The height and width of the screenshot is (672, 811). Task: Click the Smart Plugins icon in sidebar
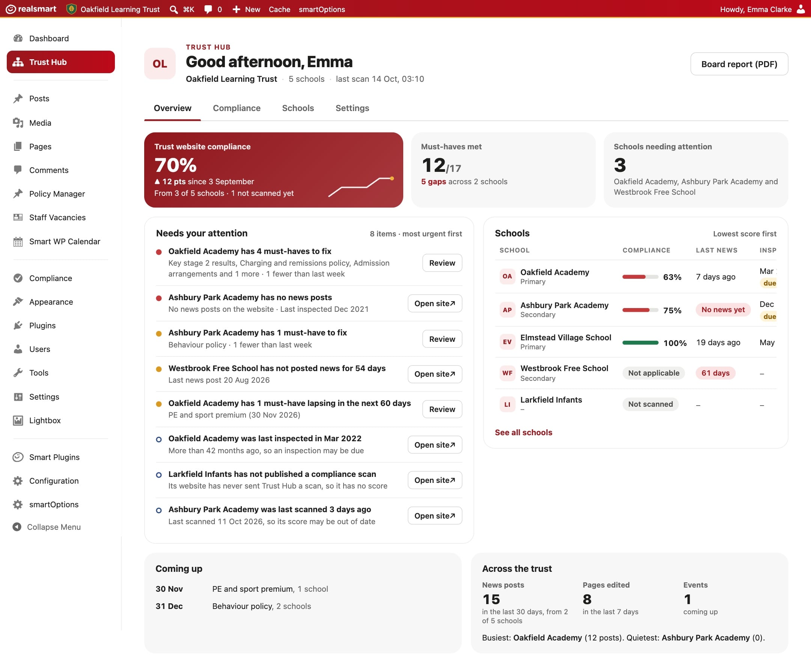click(18, 457)
